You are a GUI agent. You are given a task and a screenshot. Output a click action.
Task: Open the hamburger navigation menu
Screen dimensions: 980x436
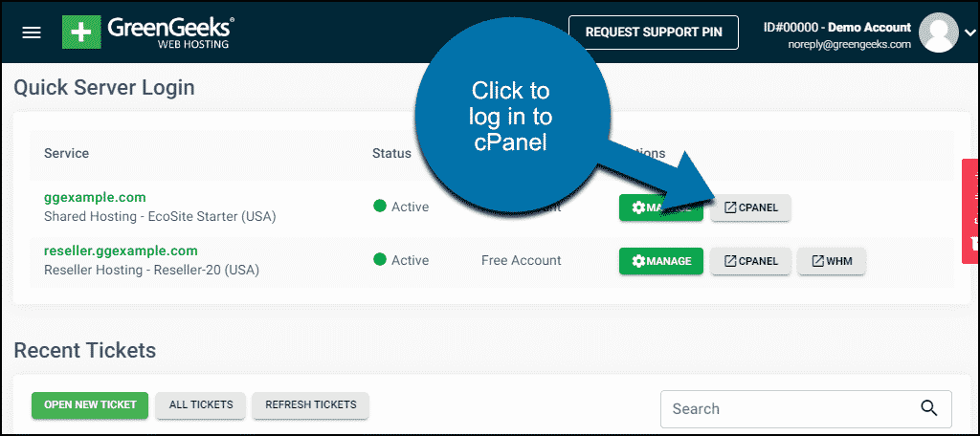click(32, 33)
